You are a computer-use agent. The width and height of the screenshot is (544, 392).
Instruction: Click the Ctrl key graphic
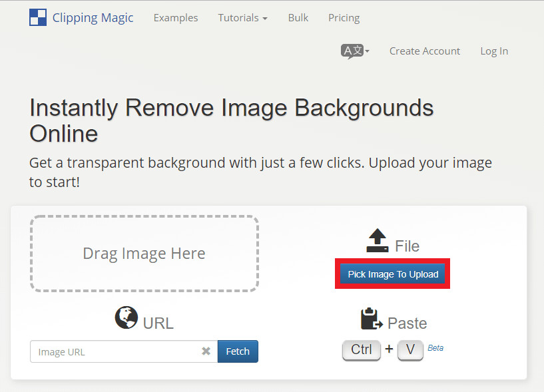coord(362,350)
